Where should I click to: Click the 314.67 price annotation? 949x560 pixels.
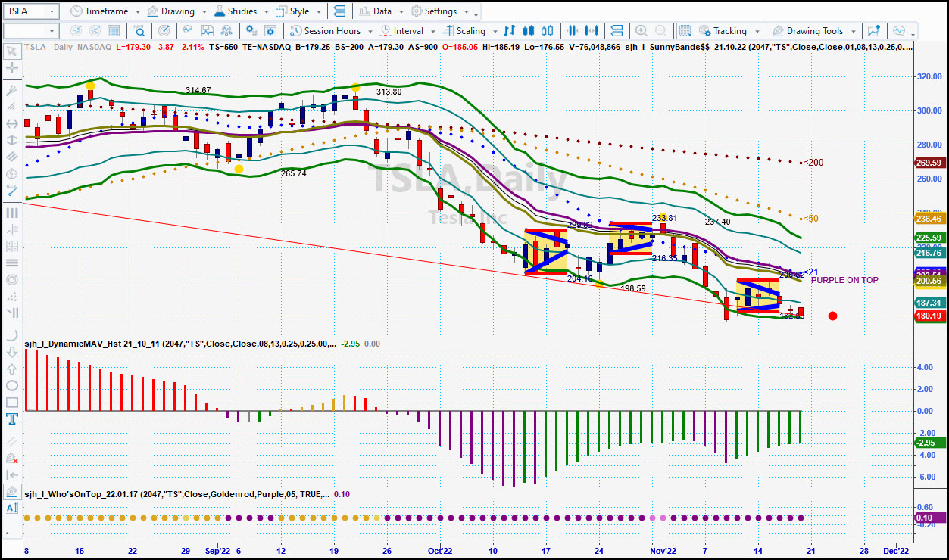tap(198, 90)
